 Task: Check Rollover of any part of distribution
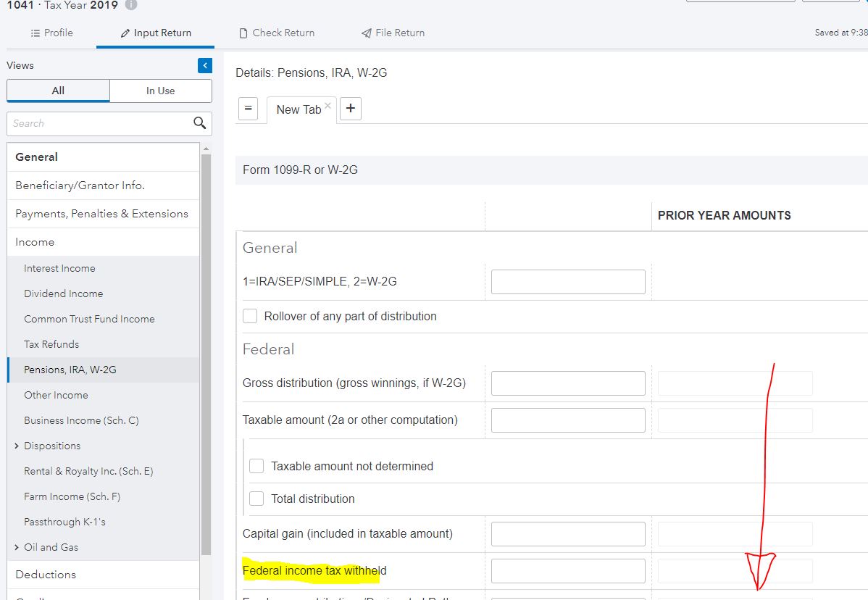[250, 316]
